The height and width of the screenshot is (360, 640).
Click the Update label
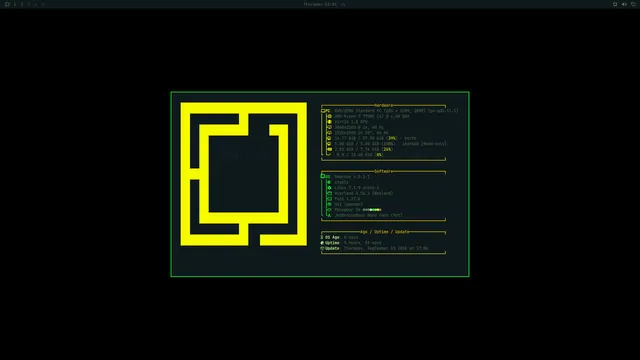(x=332, y=248)
